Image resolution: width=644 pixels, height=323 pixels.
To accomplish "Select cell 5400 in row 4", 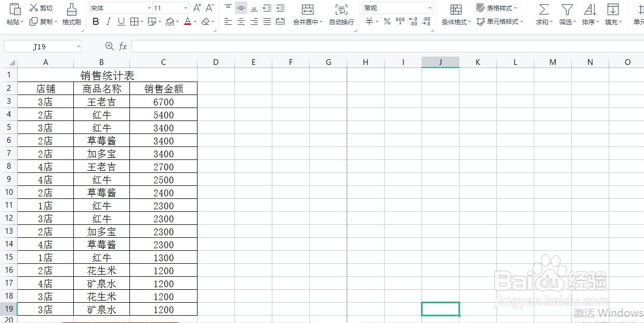I will tap(164, 115).
